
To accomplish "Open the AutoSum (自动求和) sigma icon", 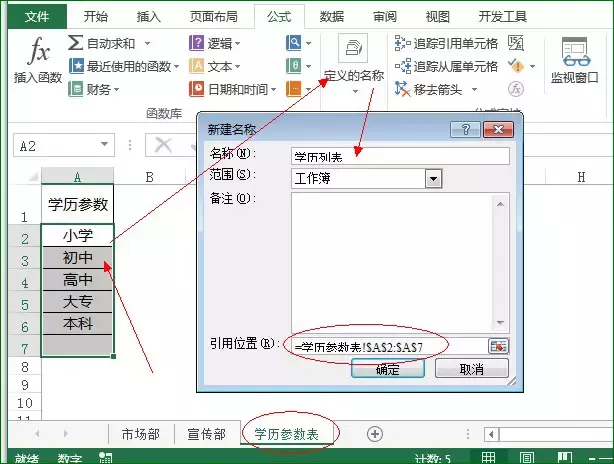I will tap(75, 43).
